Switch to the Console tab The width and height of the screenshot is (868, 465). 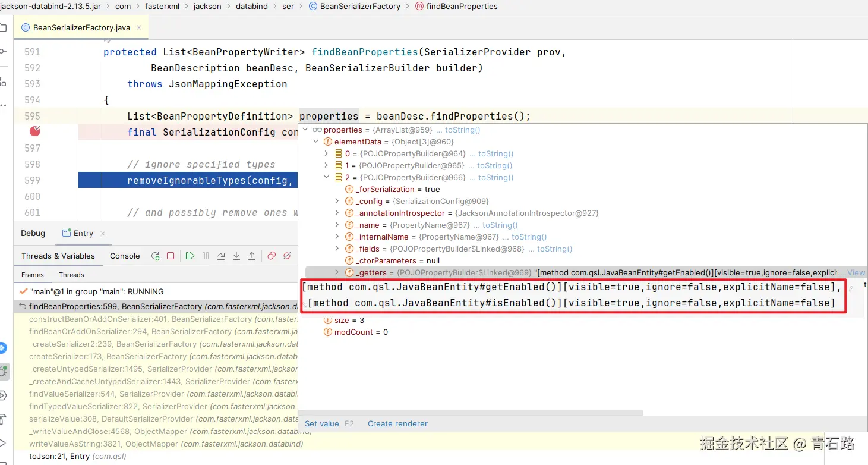[x=125, y=256]
